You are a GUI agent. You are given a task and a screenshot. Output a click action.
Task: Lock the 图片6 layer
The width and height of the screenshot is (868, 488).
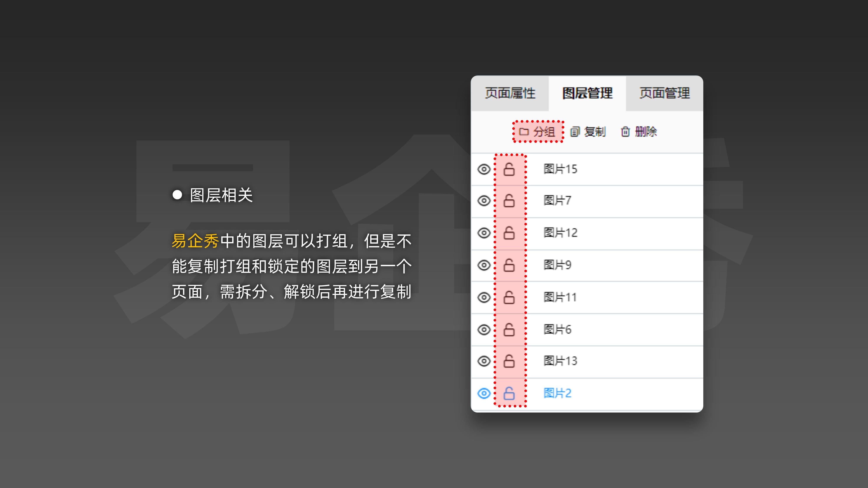[x=509, y=329]
